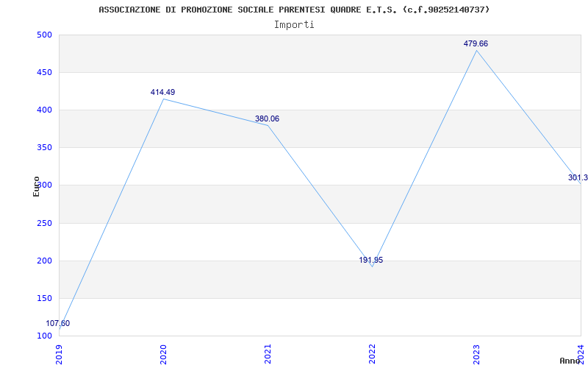Click the 414.49 data label for 2020

pos(162,92)
